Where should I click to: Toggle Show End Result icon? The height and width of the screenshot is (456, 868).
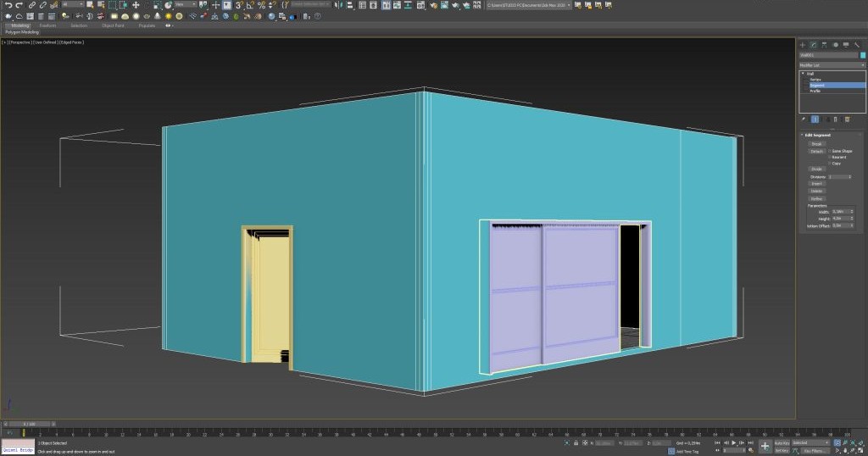815,119
